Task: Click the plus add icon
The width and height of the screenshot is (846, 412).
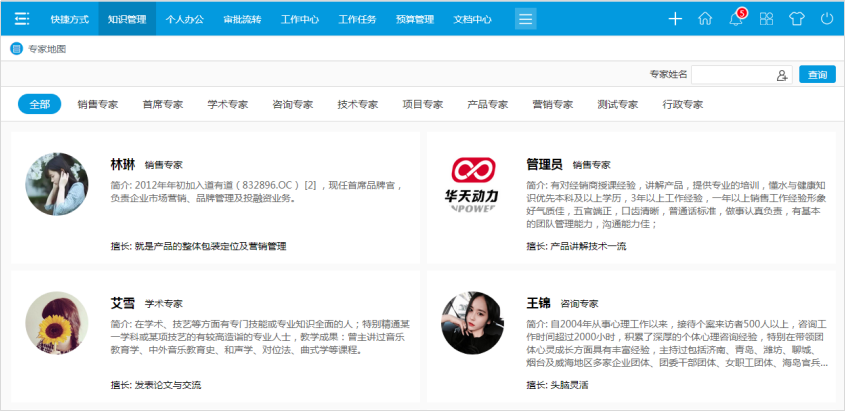Action: tap(675, 18)
